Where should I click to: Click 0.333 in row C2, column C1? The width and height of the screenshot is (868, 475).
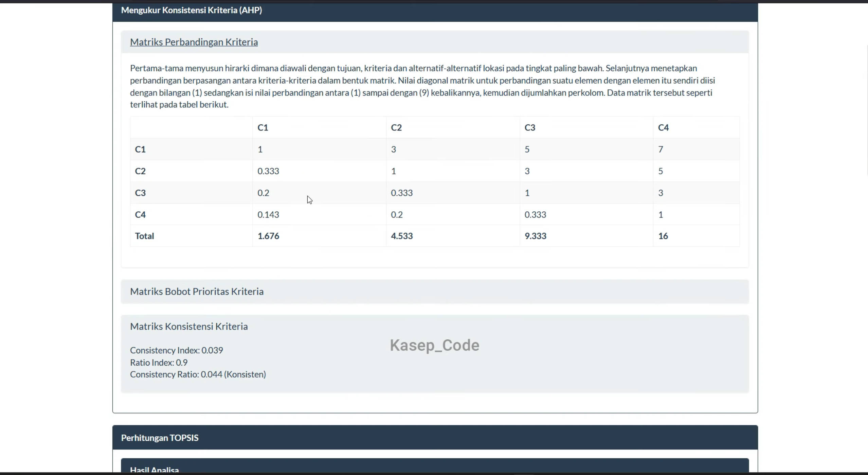268,171
